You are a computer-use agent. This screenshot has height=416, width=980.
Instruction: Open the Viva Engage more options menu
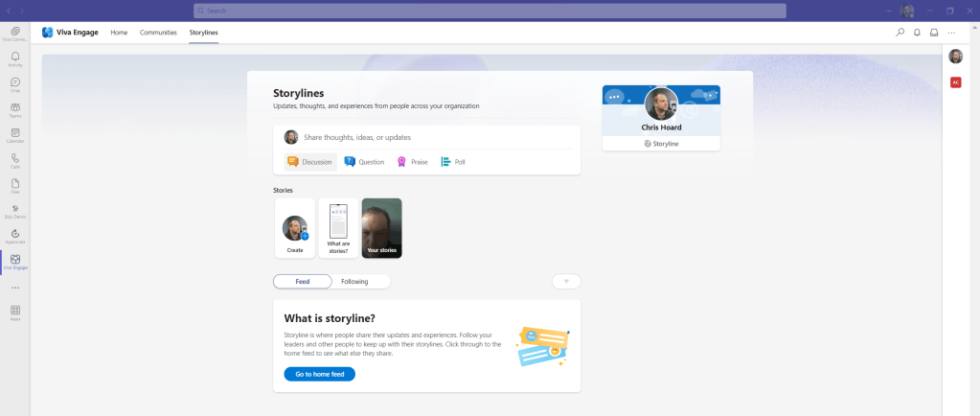(x=951, y=33)
